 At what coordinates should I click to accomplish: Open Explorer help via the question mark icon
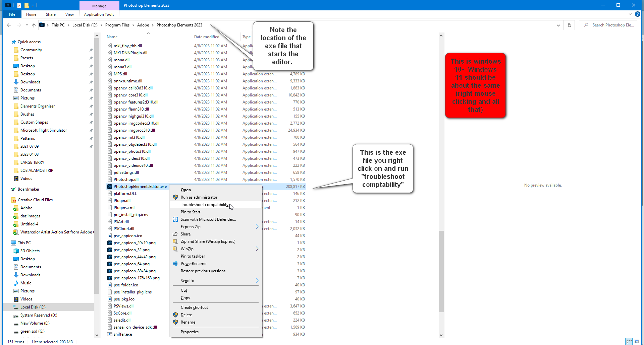638,14
